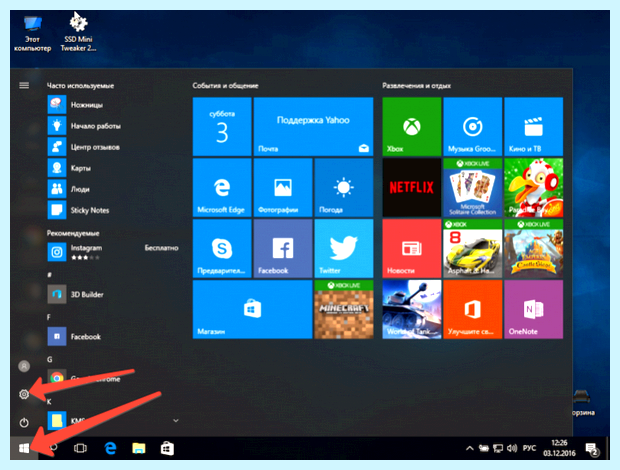Launch the Skype preview tile
620x470 pixels.
coord(222,248)
